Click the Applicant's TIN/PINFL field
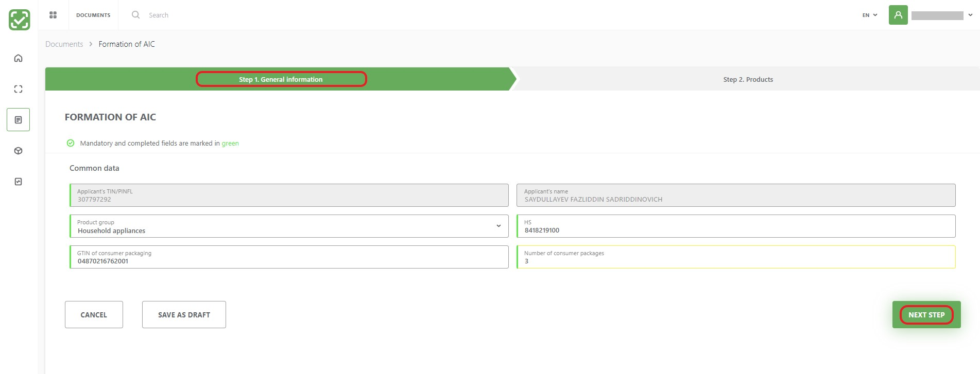980x374 pixels. point(289,195)
